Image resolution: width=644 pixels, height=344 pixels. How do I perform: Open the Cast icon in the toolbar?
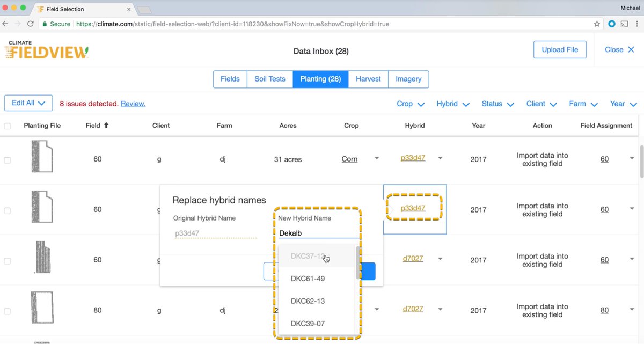(x=625, y=24)
